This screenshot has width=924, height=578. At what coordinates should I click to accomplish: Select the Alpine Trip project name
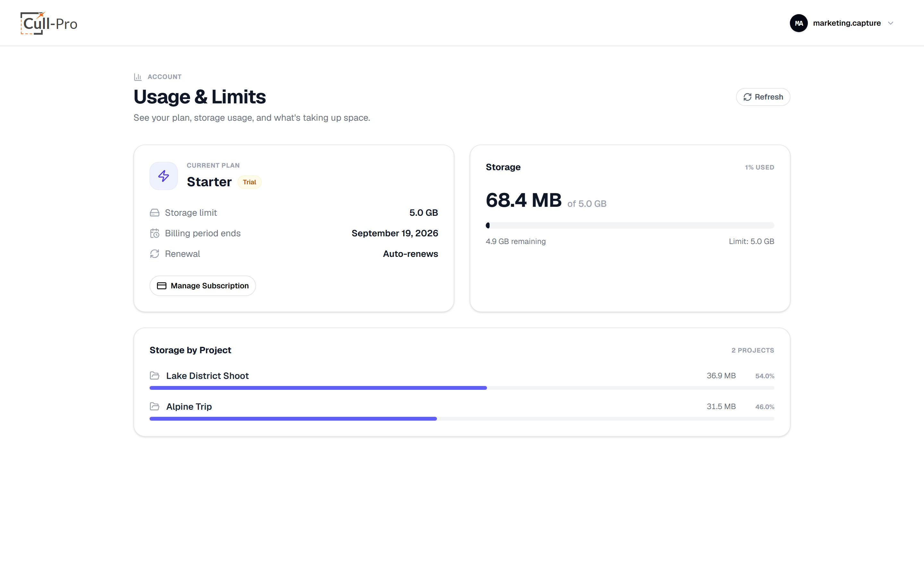click(189, 407)
